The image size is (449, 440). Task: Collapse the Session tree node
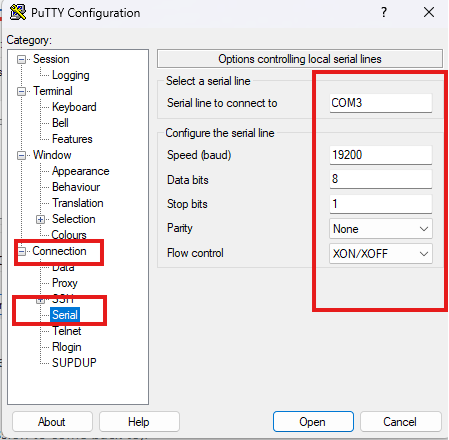tap(21, 60)
